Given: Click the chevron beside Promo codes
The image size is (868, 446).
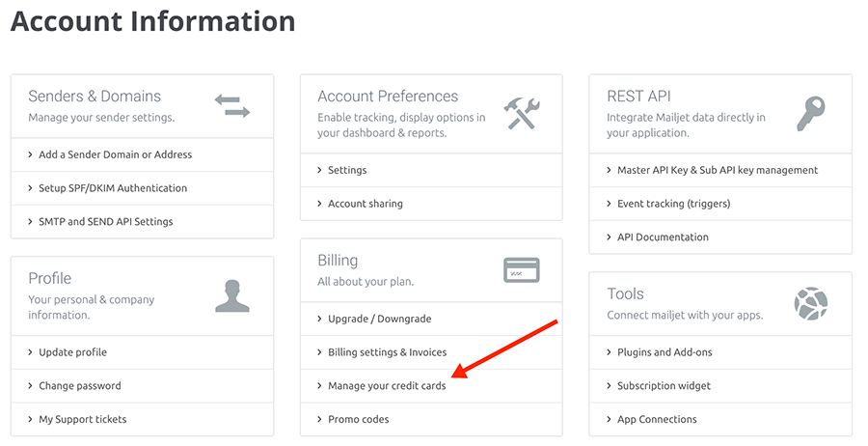Looking at the screenshot, I should pos(319,419).
